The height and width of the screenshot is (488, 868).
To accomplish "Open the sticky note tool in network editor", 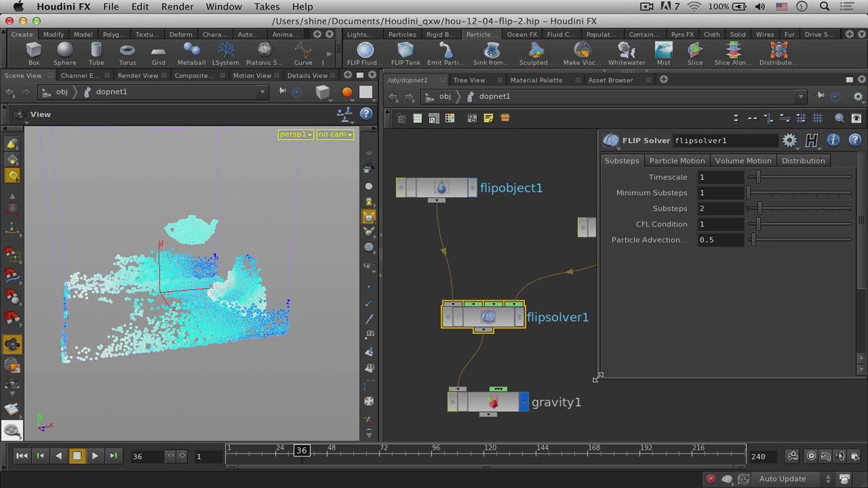I will coord(488,118).
